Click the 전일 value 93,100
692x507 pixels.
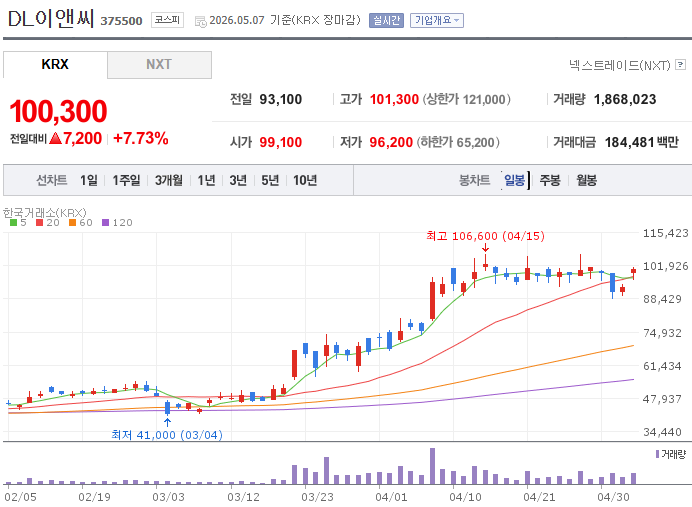(x=281, y=99)
